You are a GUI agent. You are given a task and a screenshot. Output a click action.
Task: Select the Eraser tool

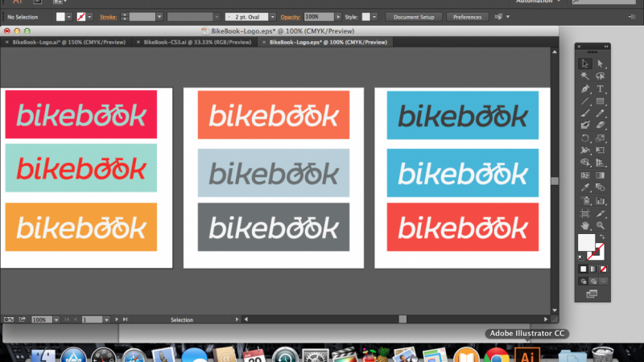pyautogui.click(x=600, y=125)
